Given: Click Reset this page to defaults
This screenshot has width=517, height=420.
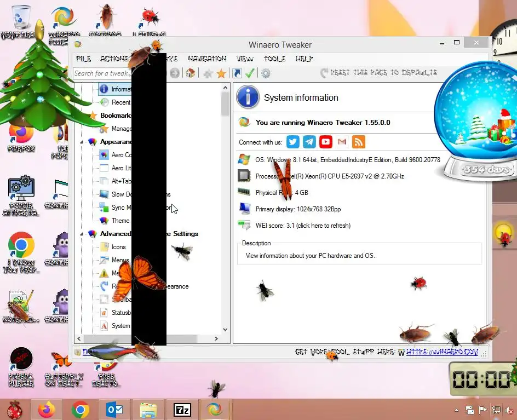Looking at the screenshot, I should (379, 72).
